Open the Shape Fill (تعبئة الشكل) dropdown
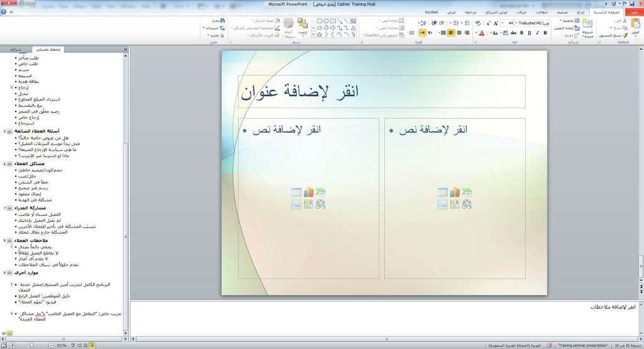Viewport: 644px width, 349px height. pos(266,21)
